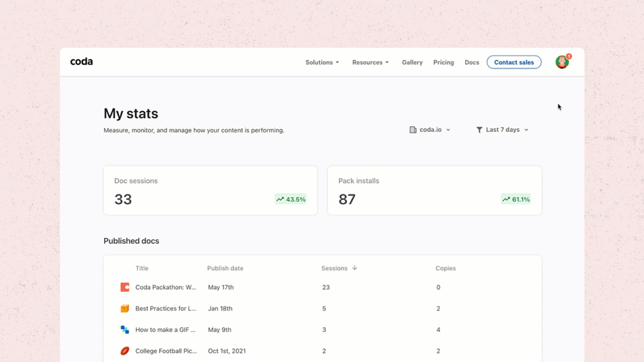Screen dimensions: 644x362
Task: Open the Coda Packathon doc title
Action: click(x=166, y=288)
